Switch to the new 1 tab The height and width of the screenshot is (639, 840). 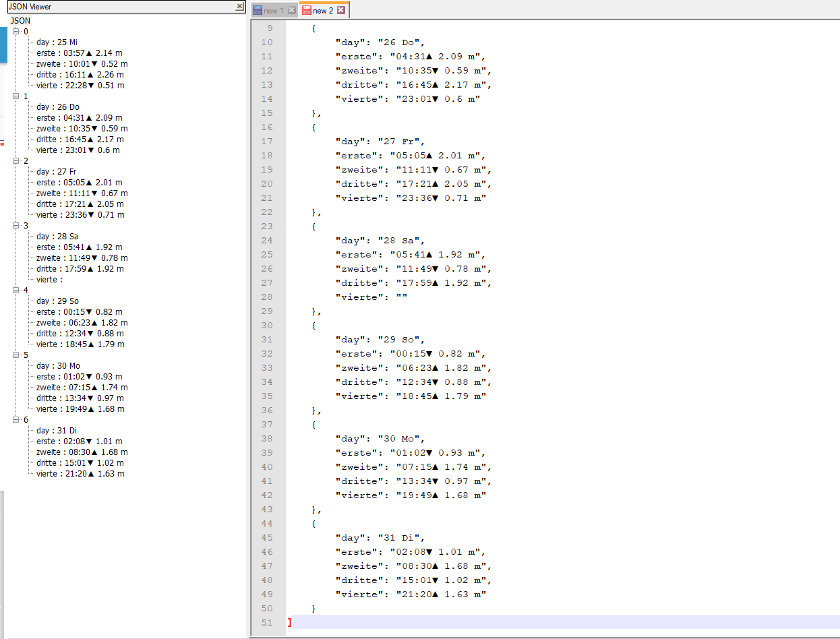coord(274,10)
